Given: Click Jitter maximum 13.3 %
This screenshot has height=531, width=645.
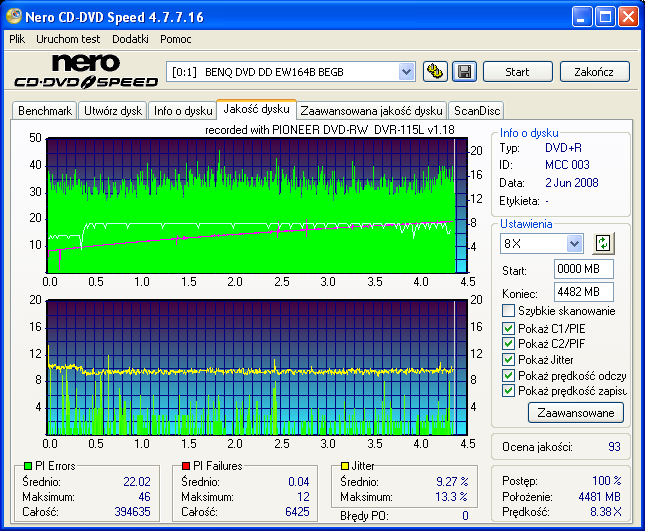Looking at the screenshot, I should click(x=452, y=497).
